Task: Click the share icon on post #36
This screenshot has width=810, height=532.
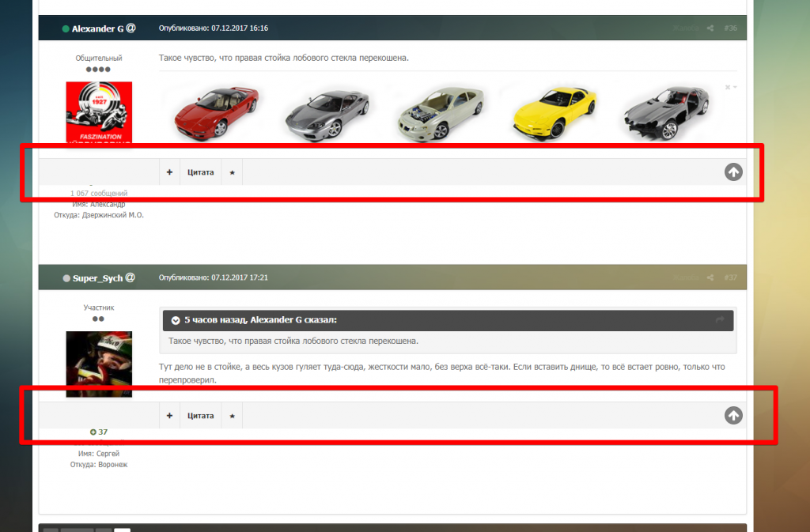Action: [x=710, y=28]
